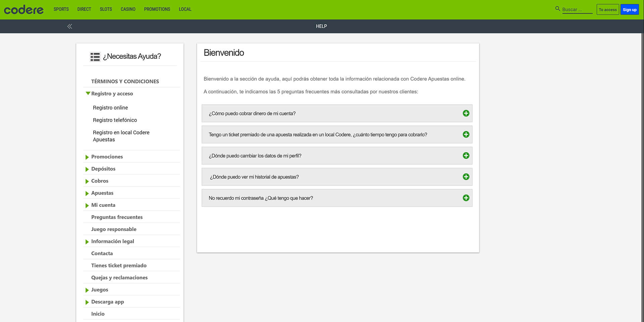The height and width of the screenshot is (322, 644).
Task: Open 'Registro telefónico' link
Action: tap(115, 120)
